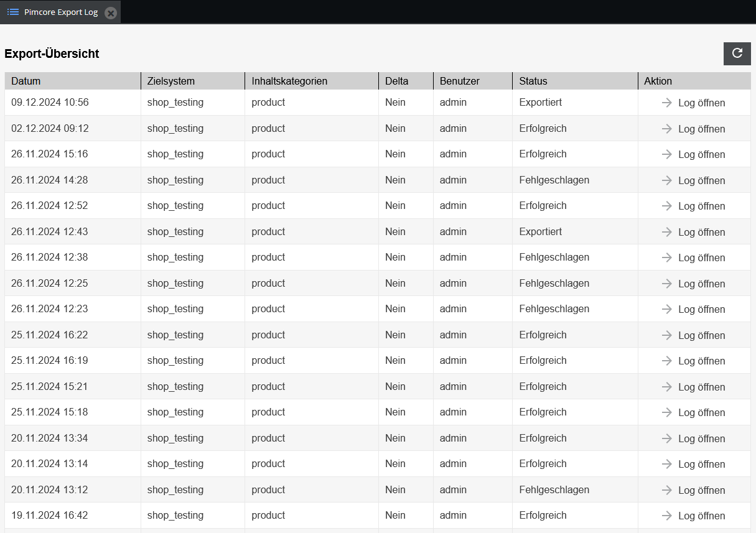Click the Delta column header
The width and height of the screenshot is (756, 533).
(406, 81)
